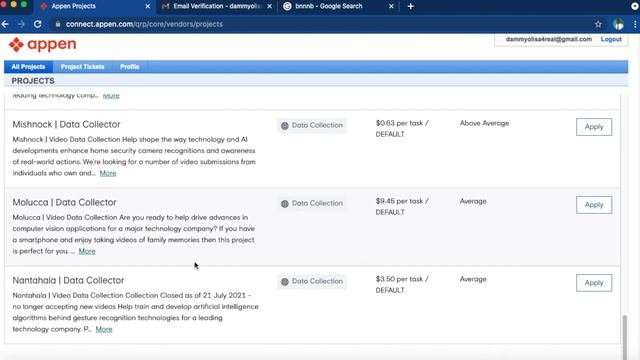Open the browser profile avatar
Viewport: 640px width, 360px height.
click(618, 24)
